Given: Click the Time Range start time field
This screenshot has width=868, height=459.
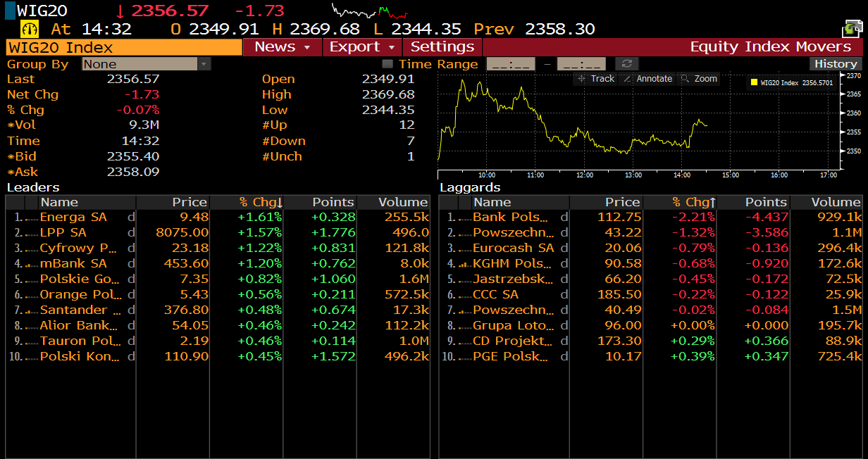Looking at the screenshot, I should 511,64.
